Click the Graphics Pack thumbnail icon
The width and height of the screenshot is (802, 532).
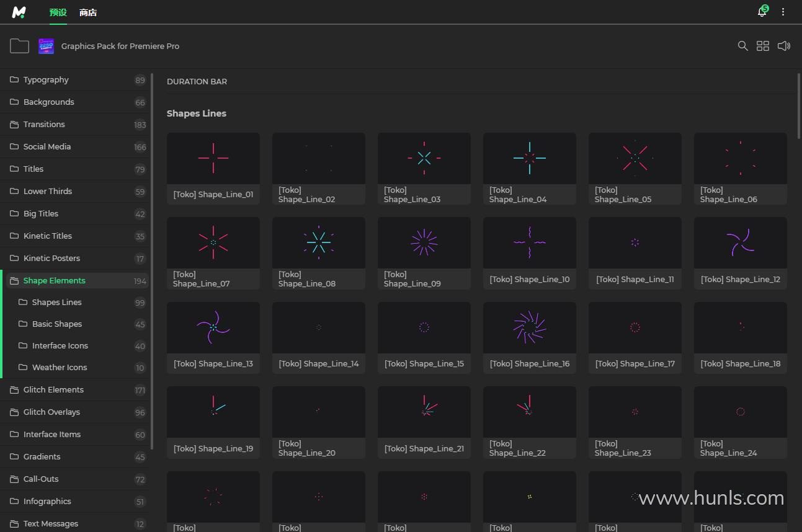point(46,46)
